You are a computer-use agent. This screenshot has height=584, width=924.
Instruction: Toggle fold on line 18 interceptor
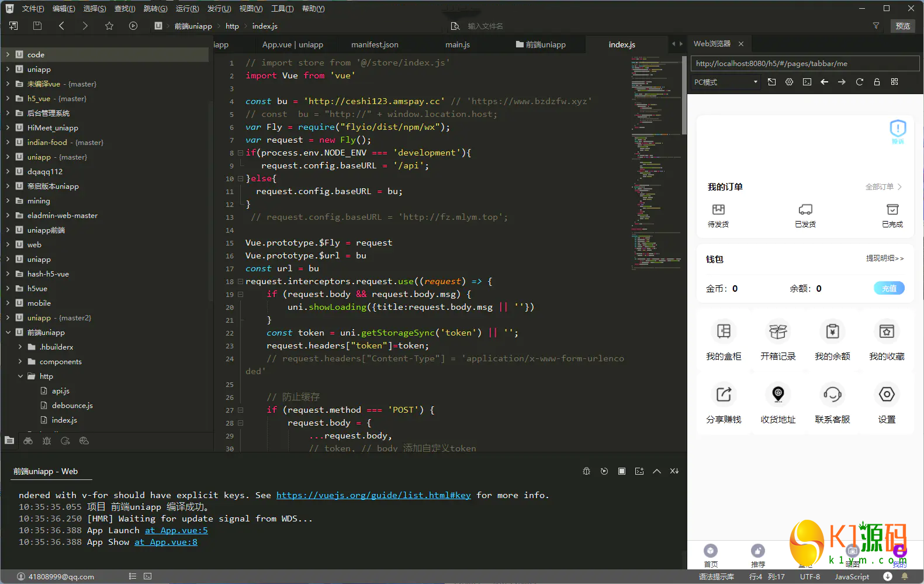point(240,281)
